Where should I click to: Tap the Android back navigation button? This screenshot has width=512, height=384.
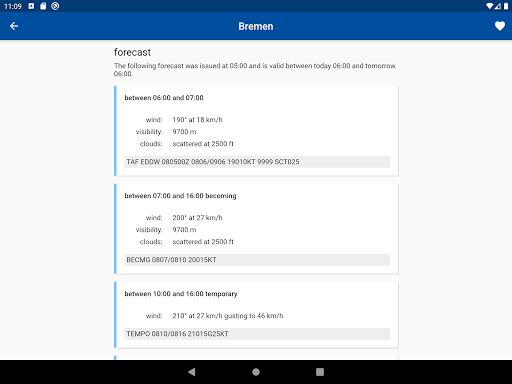tap(192, 372)
